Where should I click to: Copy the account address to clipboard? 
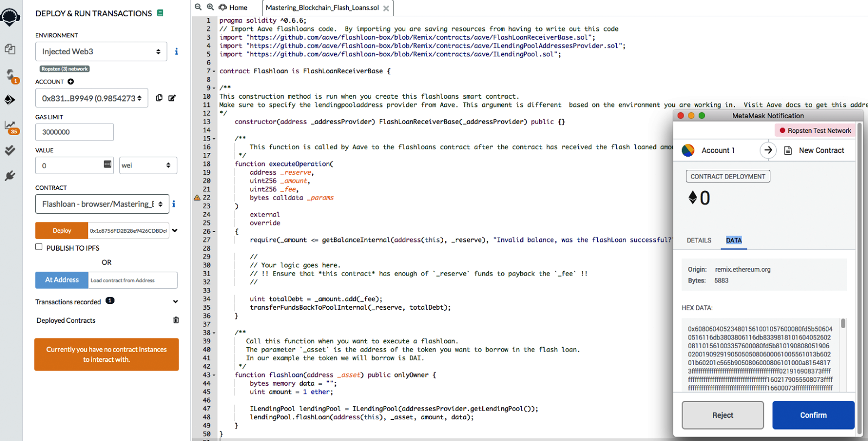pos(159,98)
